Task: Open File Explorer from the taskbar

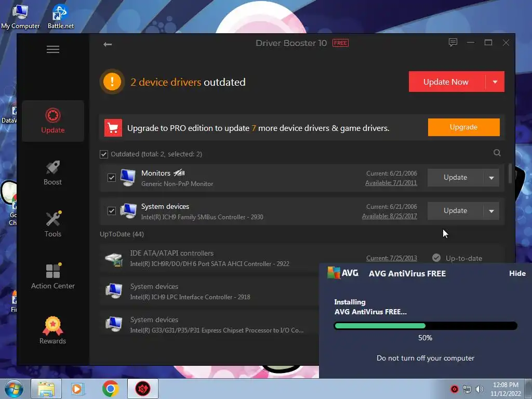Action: (46, 389)
